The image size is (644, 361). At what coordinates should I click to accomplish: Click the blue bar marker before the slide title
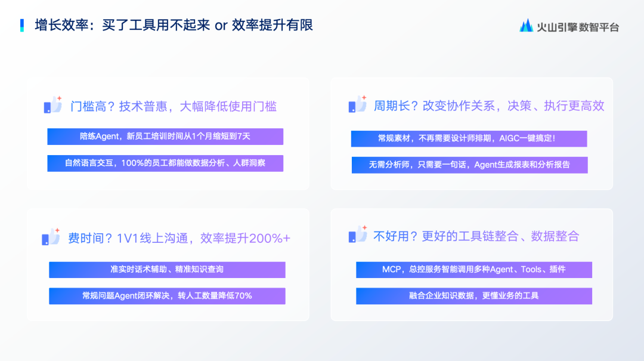point(22,25)
